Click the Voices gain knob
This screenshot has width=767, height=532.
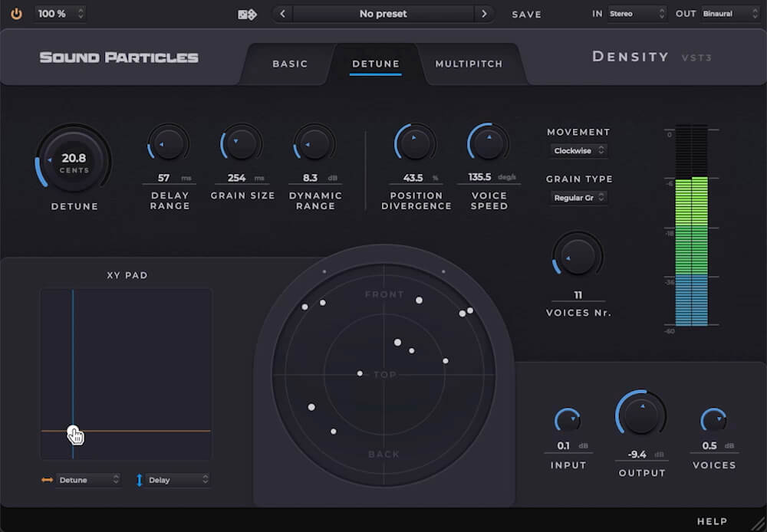(713, 421)
